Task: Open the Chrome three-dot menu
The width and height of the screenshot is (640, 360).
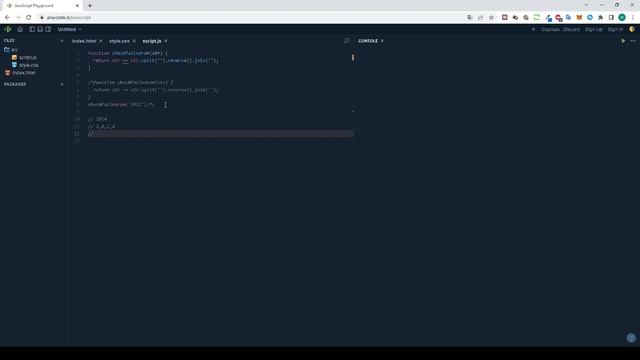Action: [633, 18]
